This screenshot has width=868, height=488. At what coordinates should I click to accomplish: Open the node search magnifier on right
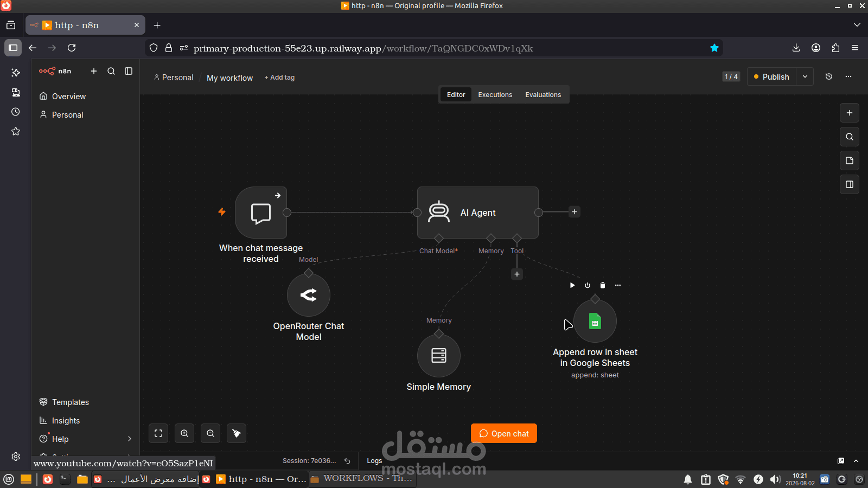pyautogui.click(x=850, y=137)
